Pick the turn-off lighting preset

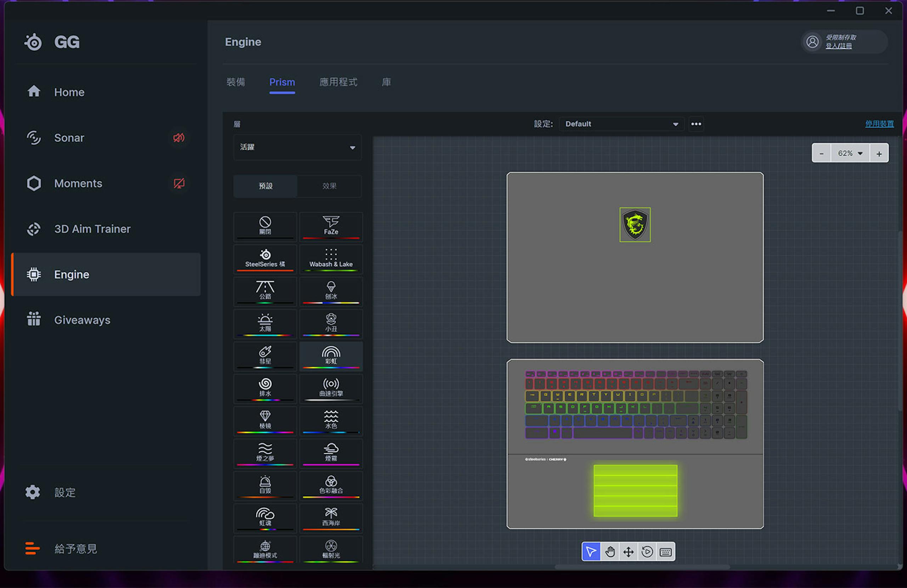[x=265, y=227]
